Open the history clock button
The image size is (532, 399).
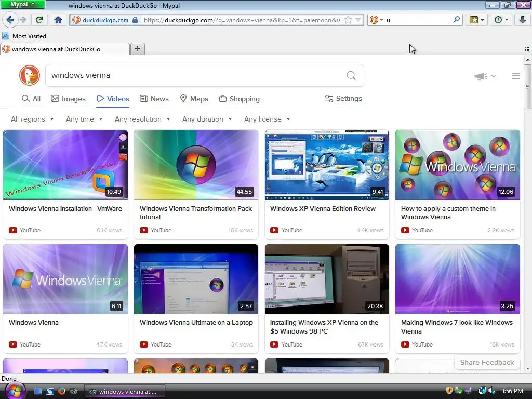(501, 20)
